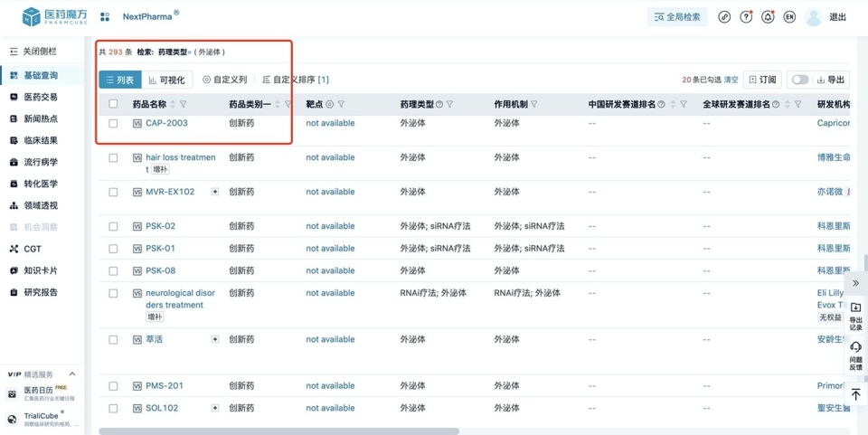Viewport: 868px width, 435px height.
Task: Click 退出 to log out
Action: pos(837,17)
